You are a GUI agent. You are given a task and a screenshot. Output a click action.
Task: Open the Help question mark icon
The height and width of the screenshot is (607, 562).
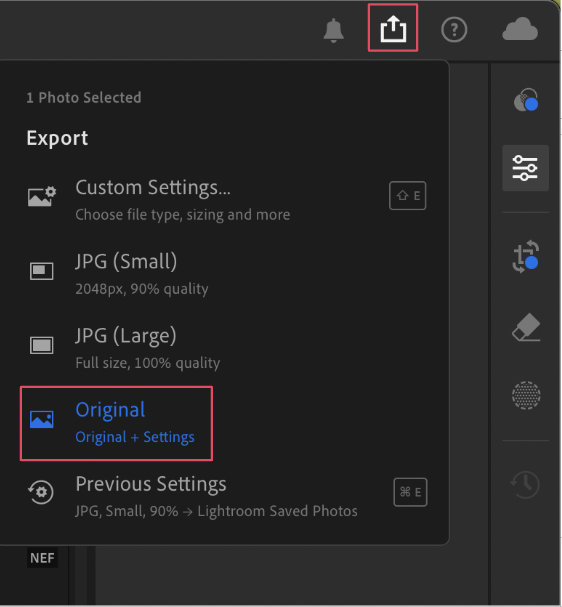pos(454,29)
